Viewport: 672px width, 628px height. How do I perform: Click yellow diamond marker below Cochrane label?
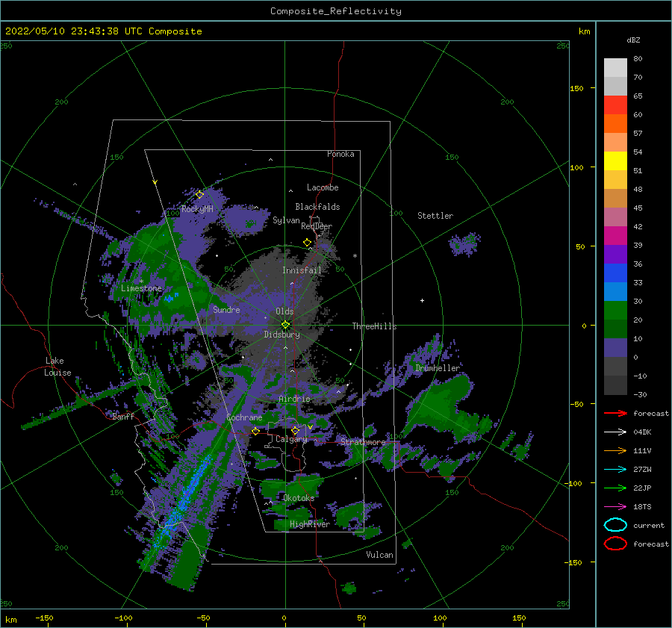[256, 431]
